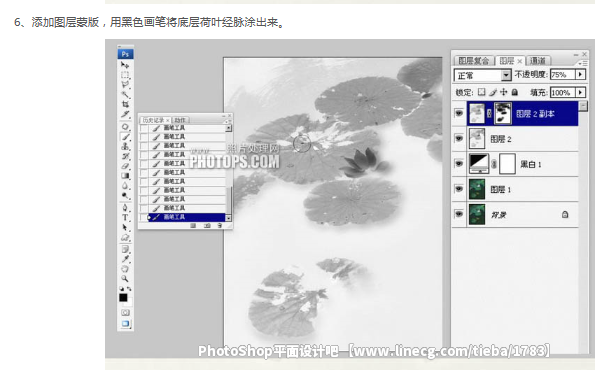This screenshot has height=370, width=606.
Task: Select the Custom Shape tool
Action: pos(125,237)
